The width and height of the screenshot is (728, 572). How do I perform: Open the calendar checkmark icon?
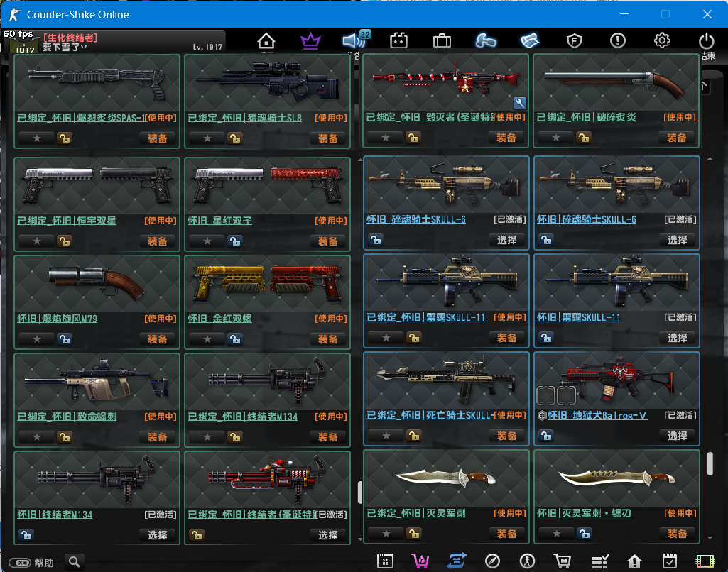pos(670,561)
